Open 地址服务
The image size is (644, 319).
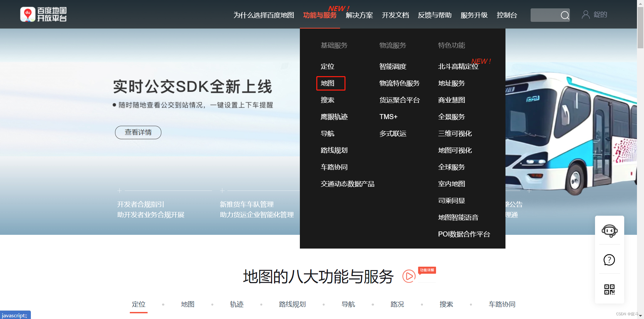(x=451, y=83)
